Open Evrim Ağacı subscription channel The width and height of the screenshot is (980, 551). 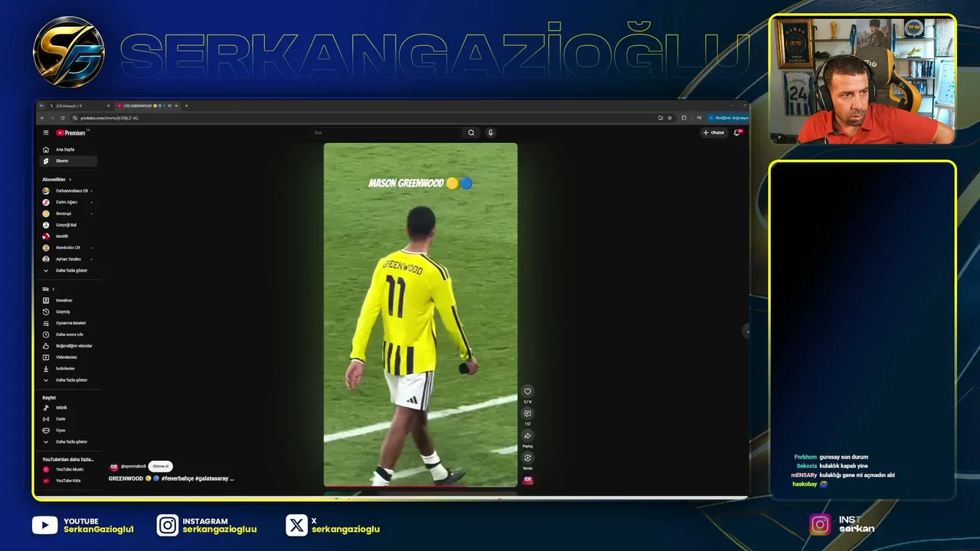pyautogui.click(x=68, y=202)
